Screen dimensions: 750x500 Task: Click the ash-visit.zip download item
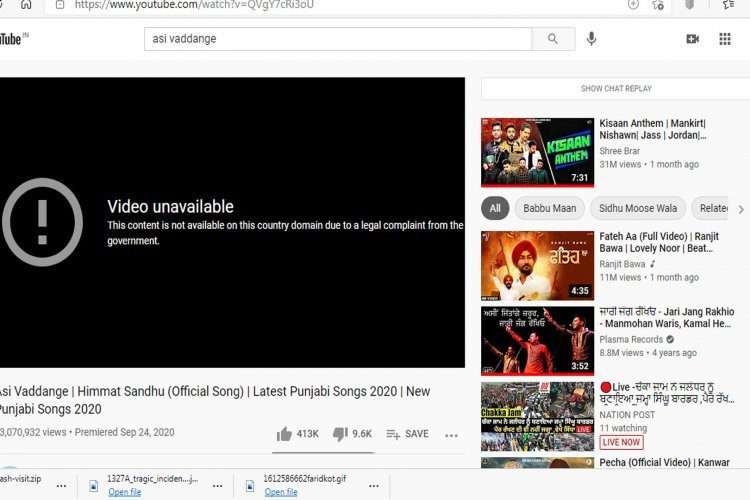coord(21,479)
